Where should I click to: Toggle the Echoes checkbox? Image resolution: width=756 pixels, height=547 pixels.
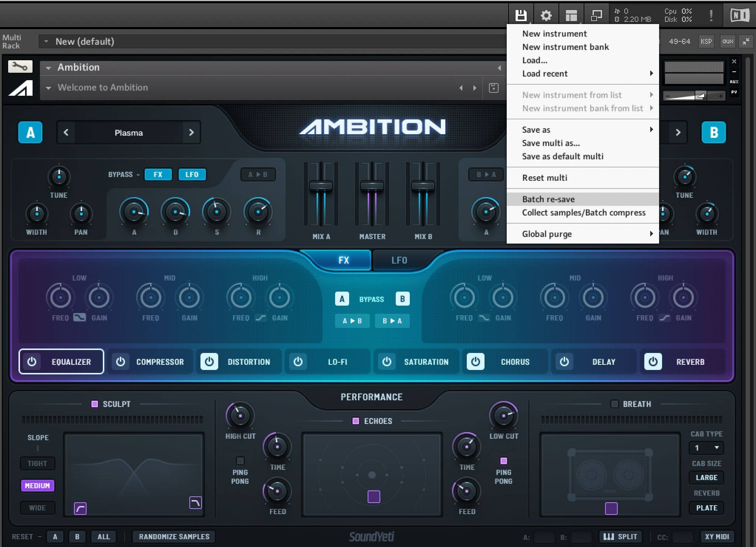coord(356,421)
